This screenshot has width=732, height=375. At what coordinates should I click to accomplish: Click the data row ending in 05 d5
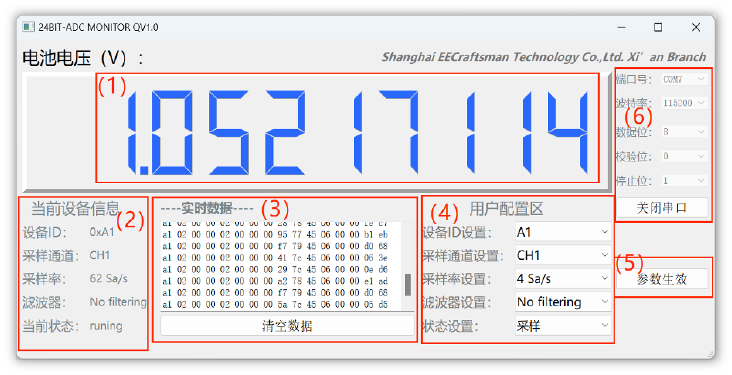pyautogui.click(x=275, y=304)
